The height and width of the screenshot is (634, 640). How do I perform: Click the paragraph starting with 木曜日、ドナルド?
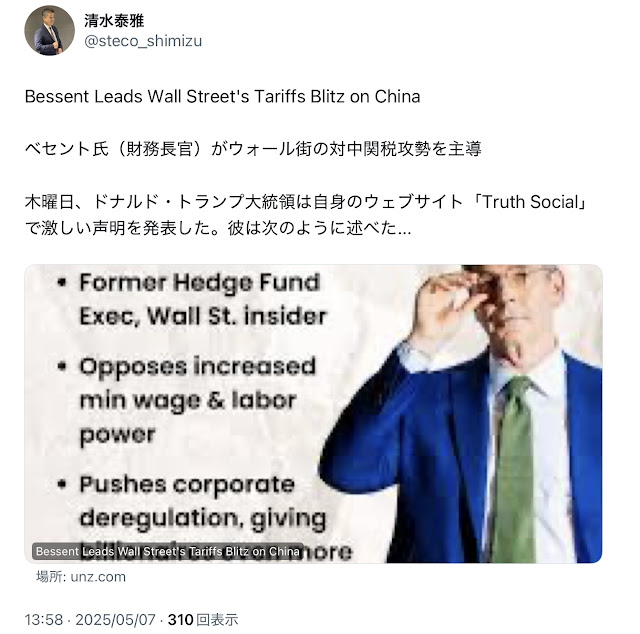click(x=306, y=215)
